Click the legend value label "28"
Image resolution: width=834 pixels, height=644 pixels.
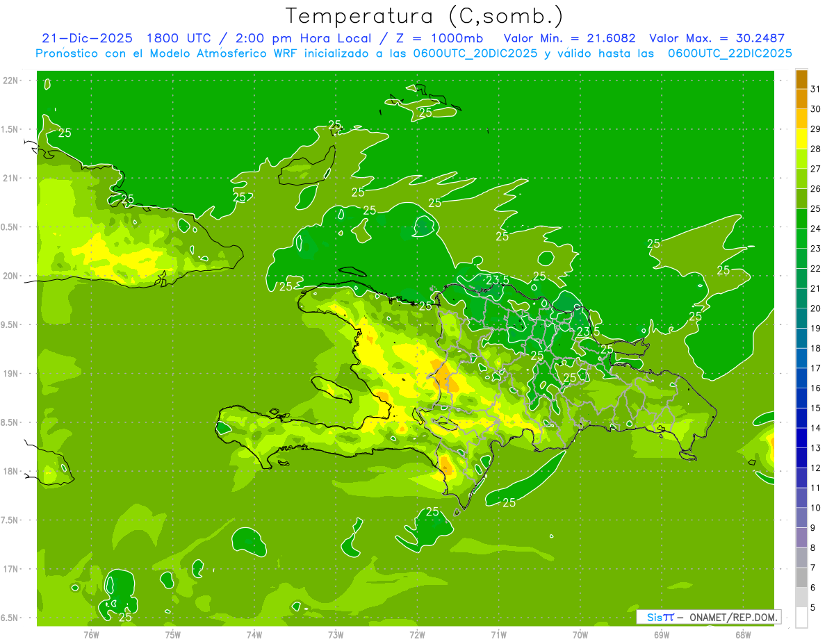[815, 149]
